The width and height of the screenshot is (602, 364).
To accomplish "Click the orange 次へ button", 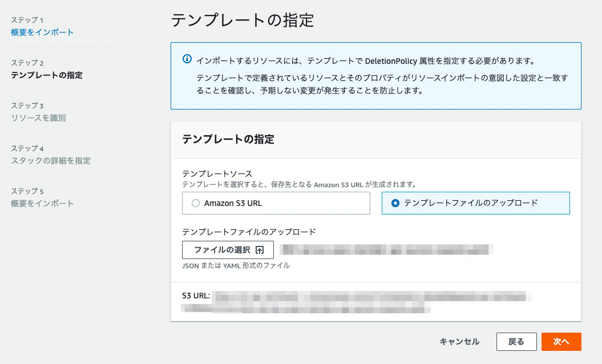I will click(561, 341).
